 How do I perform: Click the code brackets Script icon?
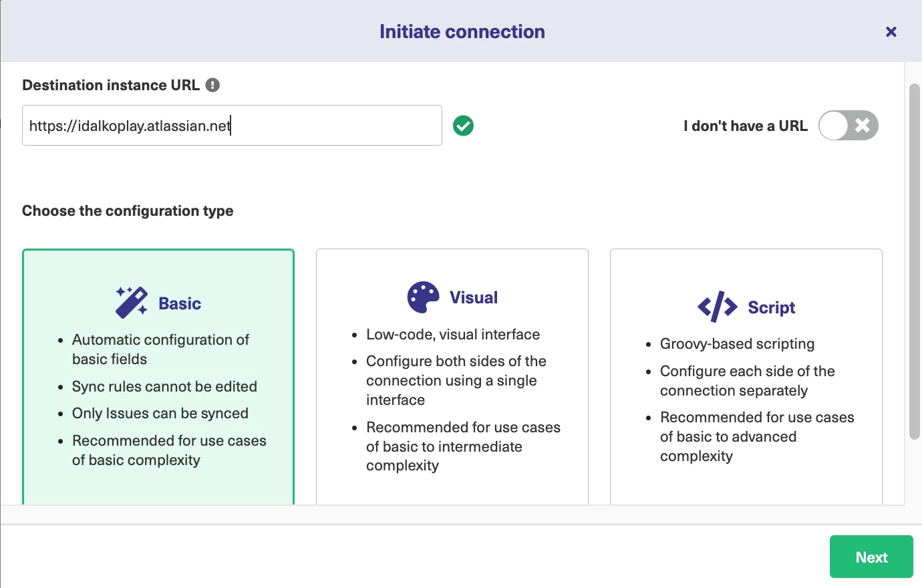(717, 307)
